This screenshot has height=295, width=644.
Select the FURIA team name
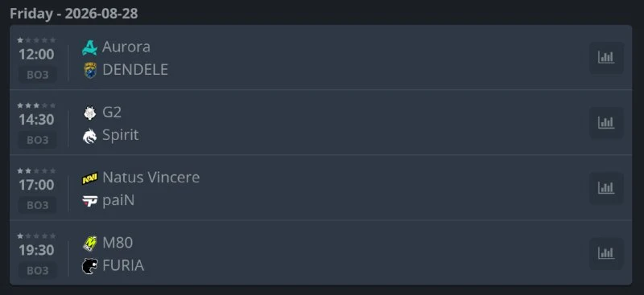click(123, 265)
